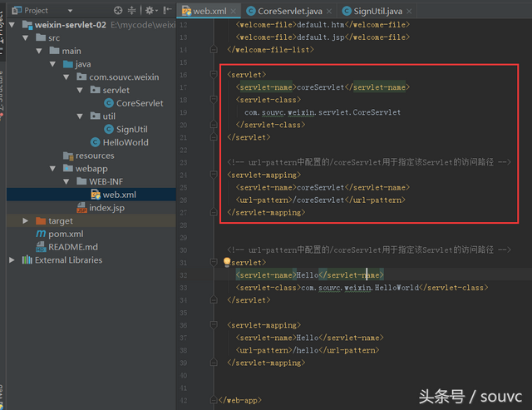Toggle code fold at line 18 servlet-class

click(x=214, y=100)
